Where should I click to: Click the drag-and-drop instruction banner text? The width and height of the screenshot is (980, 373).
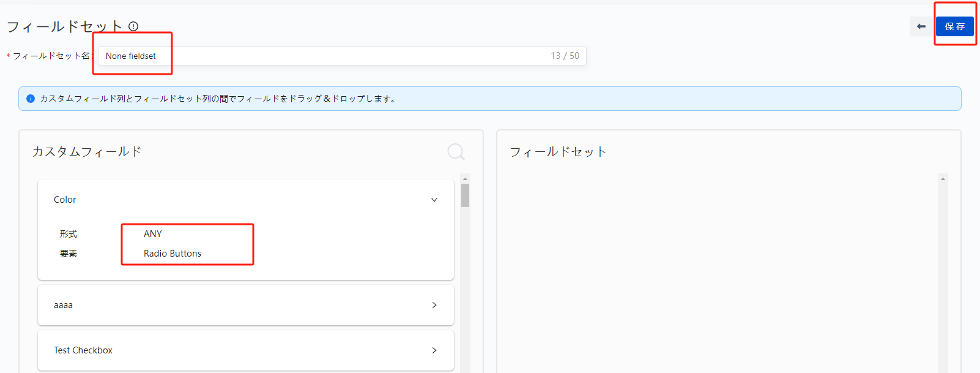217,99
